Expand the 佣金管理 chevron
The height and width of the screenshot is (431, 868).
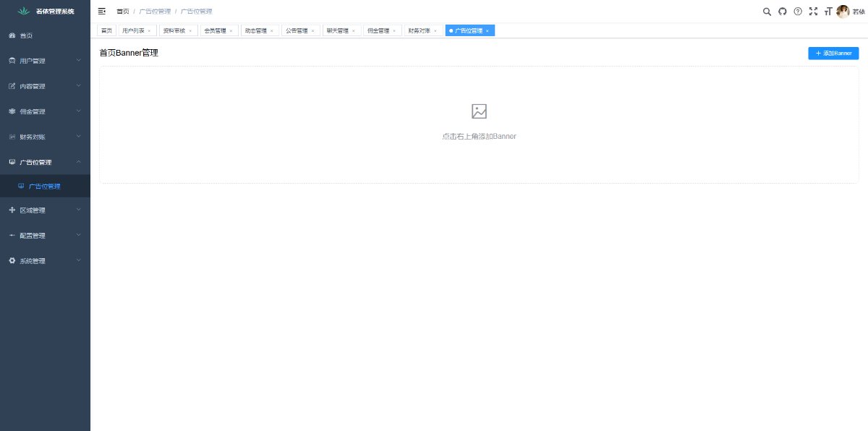coord(79,111)
